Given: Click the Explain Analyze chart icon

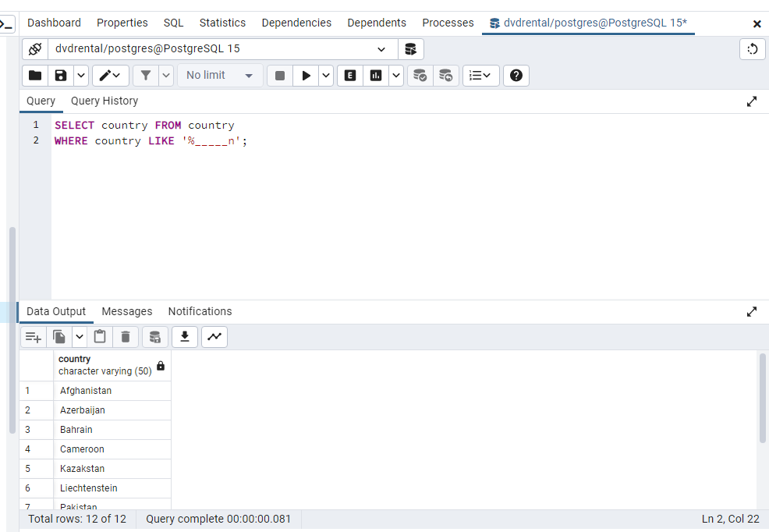Looking at the screenshot, I should (x=376, y=76).
